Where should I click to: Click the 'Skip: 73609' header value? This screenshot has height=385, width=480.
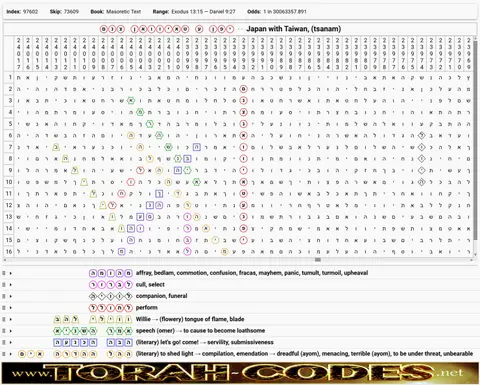point(64,12)
